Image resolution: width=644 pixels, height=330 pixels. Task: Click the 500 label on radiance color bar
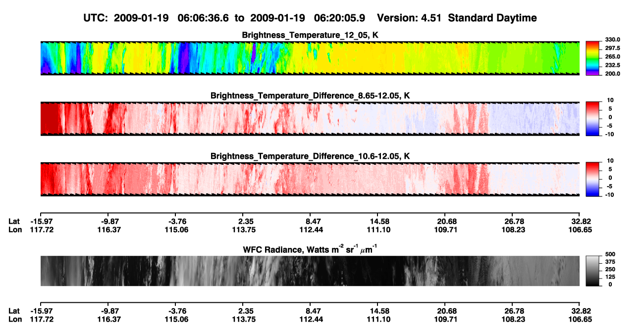(x=609, y=254)
